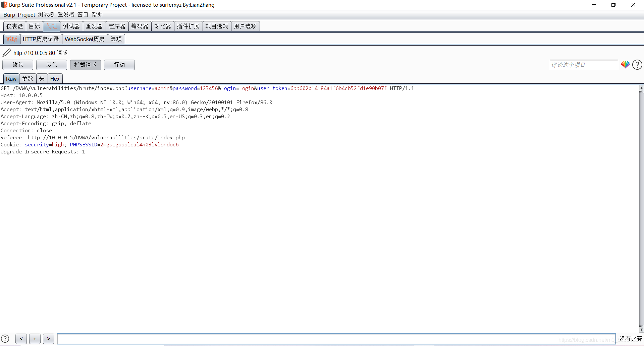Click the + search options button
The width and height of the screenshot is (644, 346).
click(x=35, y=339)
